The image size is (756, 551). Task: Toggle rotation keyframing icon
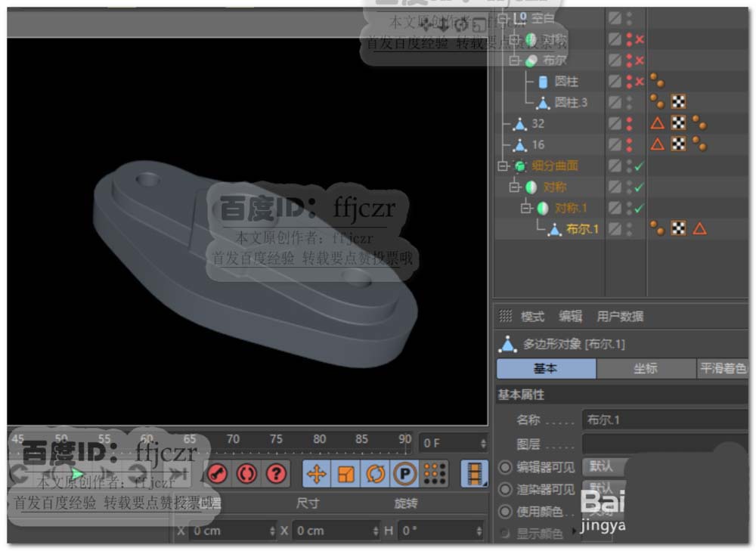click(375, 474)
